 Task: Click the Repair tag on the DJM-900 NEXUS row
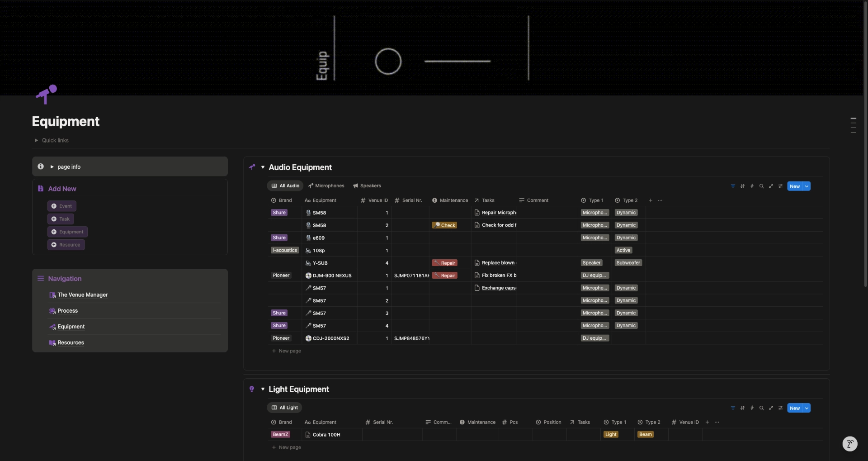point(444,276)
